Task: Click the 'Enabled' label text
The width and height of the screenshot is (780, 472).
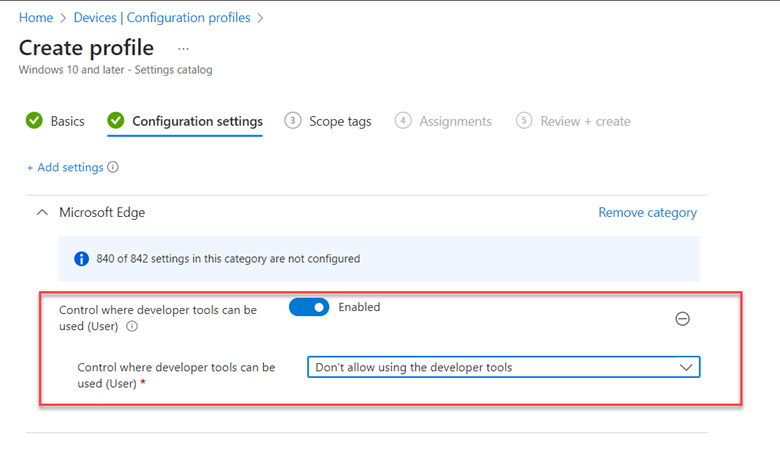Action: [x=359, y=307]
